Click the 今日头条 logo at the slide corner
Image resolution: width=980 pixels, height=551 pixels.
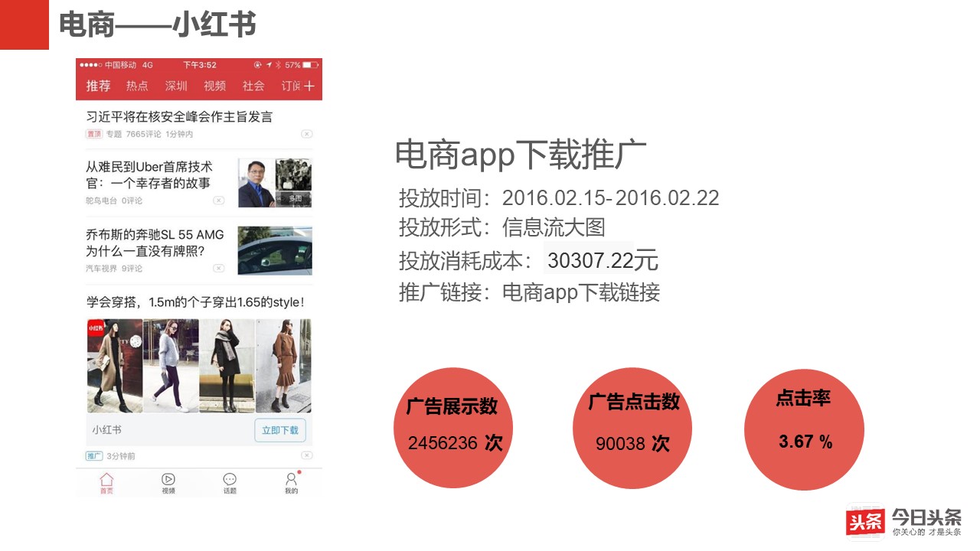tap(903, 522)
